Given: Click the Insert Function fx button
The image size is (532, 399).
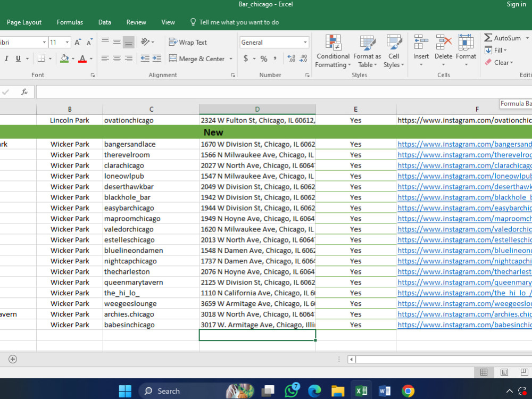Looking at the screenshot, I should [24, 92].
